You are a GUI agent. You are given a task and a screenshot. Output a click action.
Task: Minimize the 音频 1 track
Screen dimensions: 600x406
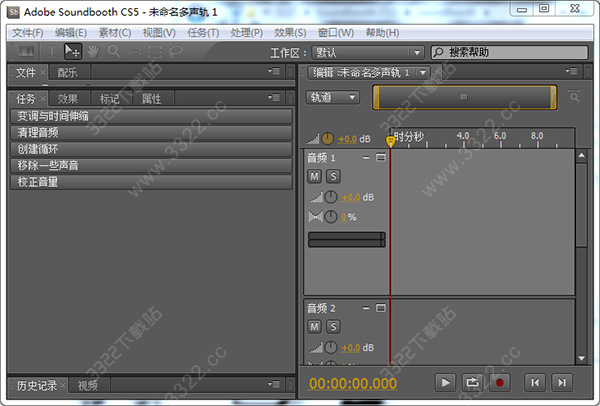coord(366,157)
